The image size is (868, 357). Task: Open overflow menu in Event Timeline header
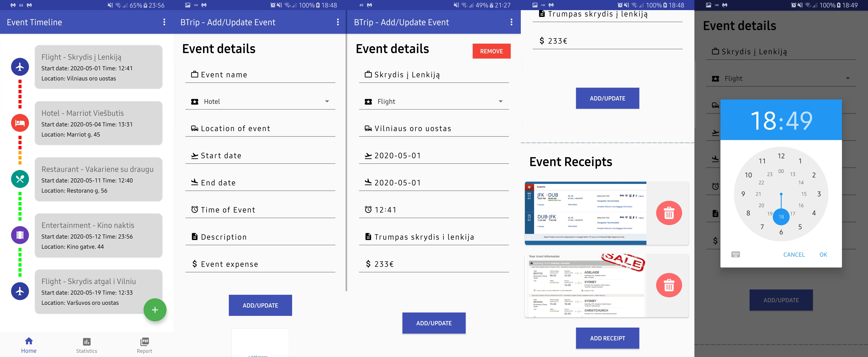tap(164, 22)
